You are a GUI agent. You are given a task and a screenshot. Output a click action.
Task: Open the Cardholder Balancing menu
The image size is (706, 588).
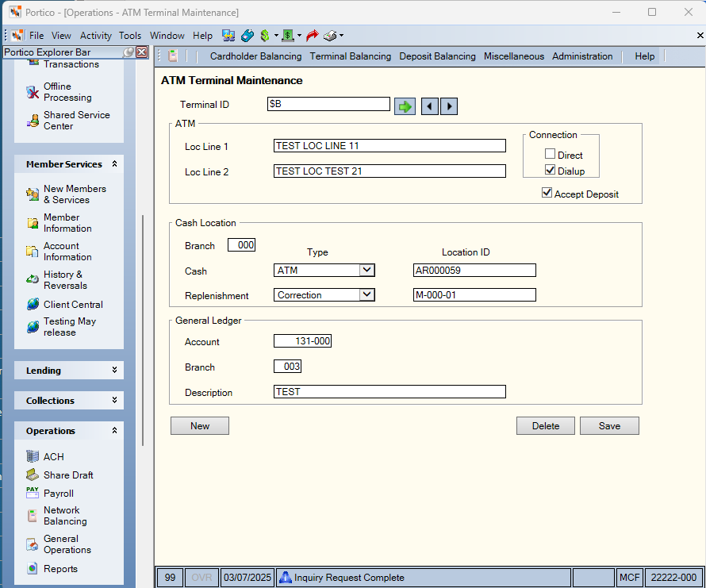[x=255, y=56]
